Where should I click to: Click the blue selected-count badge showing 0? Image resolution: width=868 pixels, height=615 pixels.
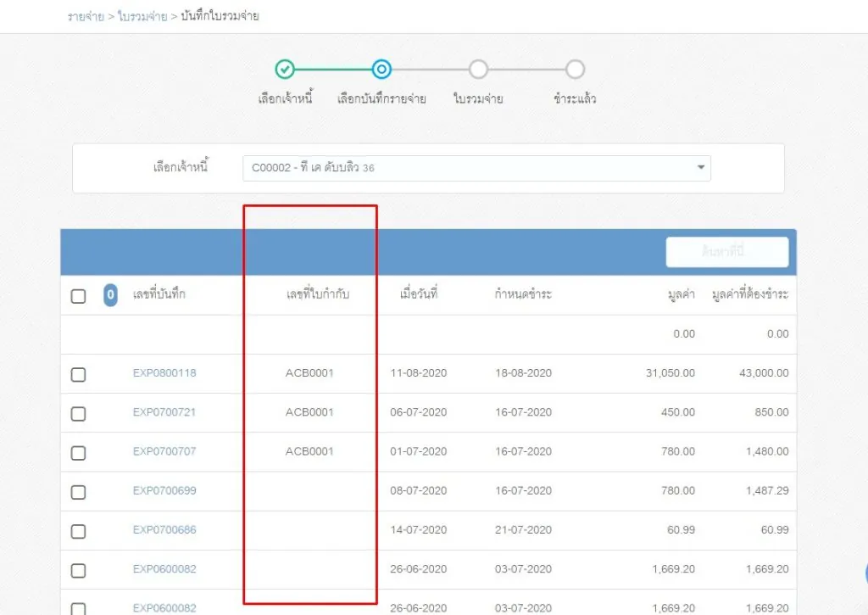tap(110, 295)
